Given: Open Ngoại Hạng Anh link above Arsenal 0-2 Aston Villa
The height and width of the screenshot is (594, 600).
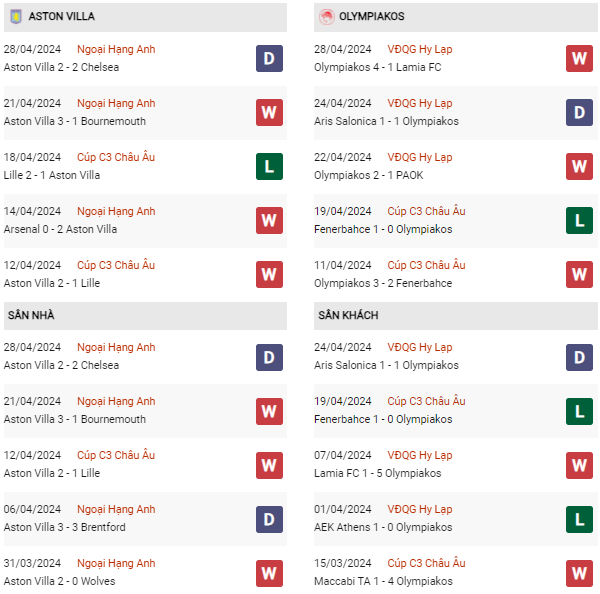Looking at the screenshot, I should click(x=116, y=211).
